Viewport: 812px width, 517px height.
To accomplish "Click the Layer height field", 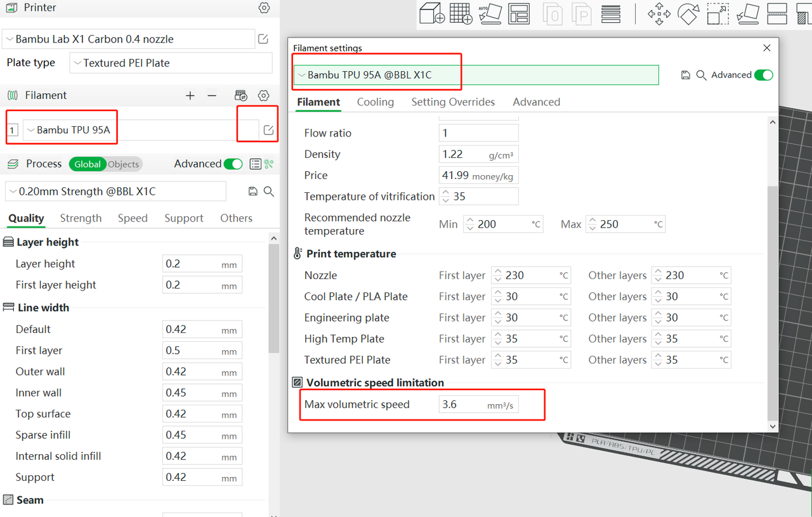I will (202, 264).
